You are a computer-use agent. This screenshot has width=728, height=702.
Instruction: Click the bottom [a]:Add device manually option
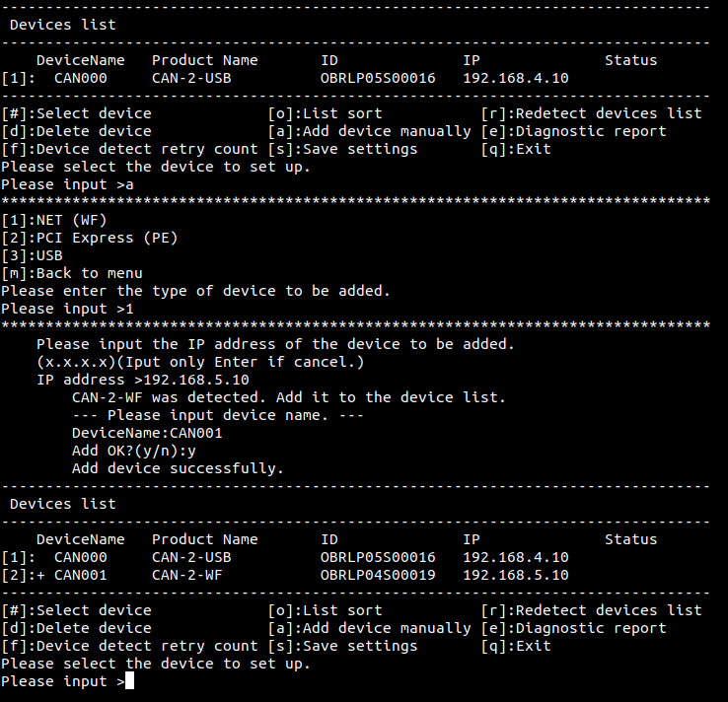pos(370,628)
